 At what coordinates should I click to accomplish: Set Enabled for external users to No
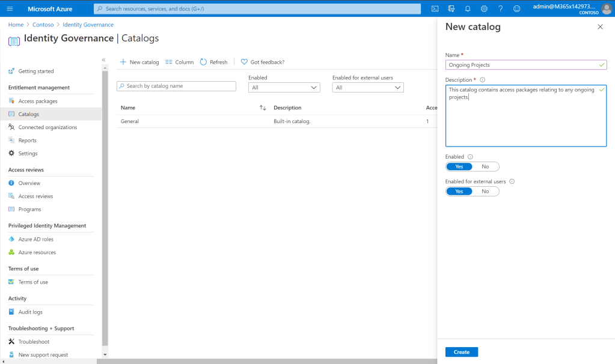(x=485, y=191)
